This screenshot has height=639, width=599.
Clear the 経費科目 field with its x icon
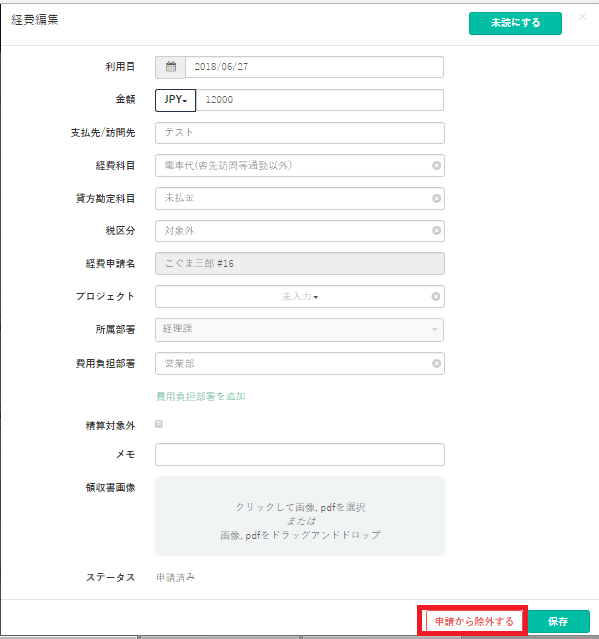[x=436, y=165]
